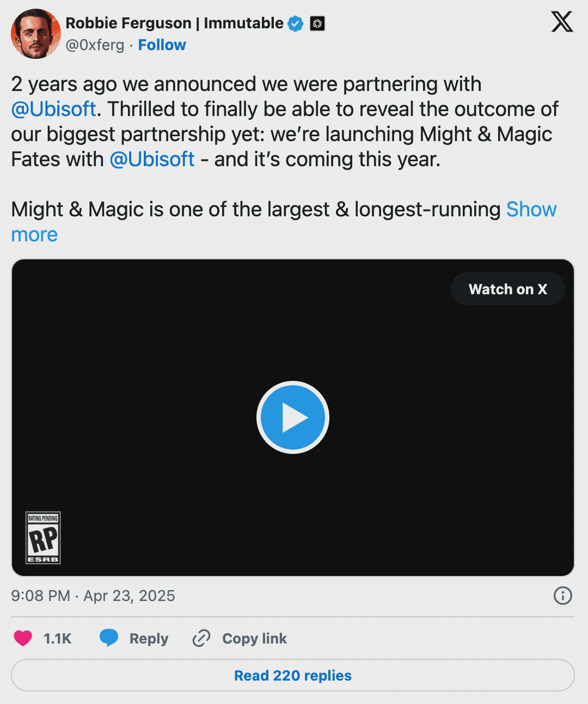This screenshot has height=704, width=588.
Task: Open @Ubisoft mention after "partnering with"
Action: [x=53, y=109]
